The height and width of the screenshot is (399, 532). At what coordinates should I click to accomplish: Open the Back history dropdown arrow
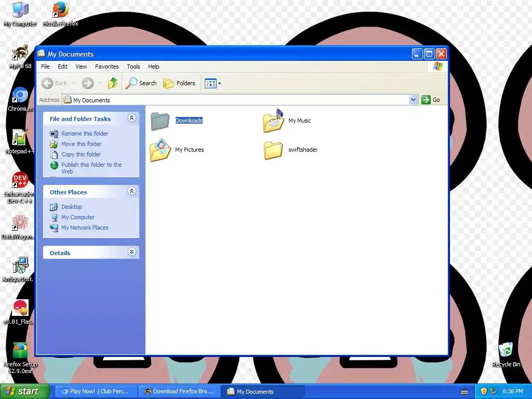[x=74, y=83]
